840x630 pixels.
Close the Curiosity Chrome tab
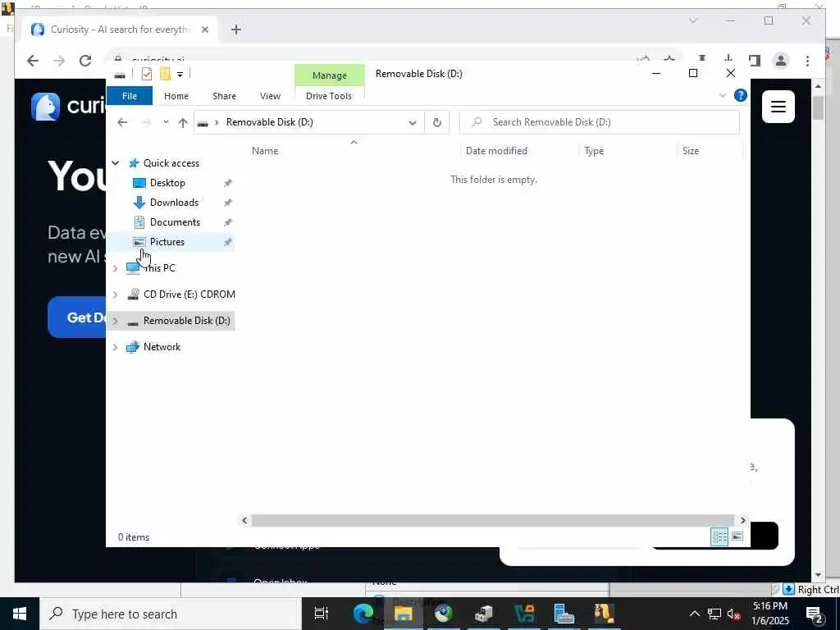204,30
